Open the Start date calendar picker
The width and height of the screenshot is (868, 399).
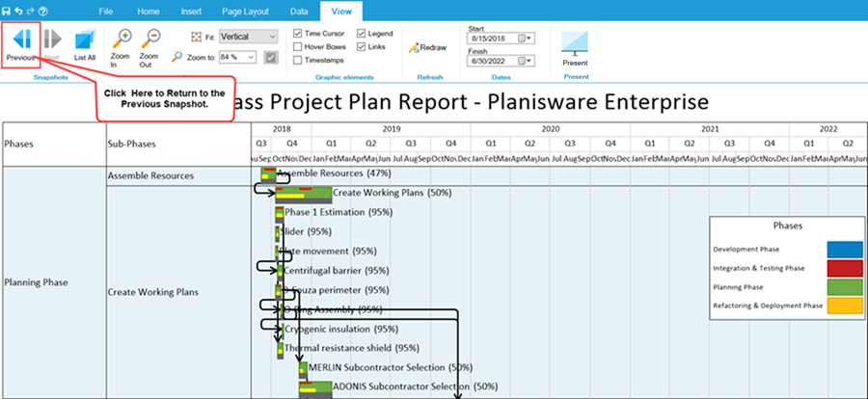pos(523,39)
